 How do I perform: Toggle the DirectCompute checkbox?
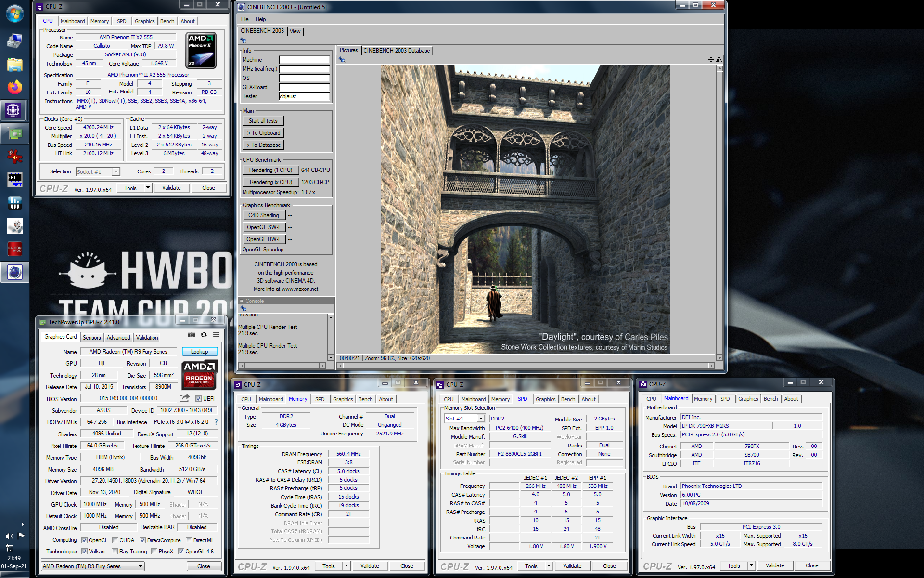coord(142,540)
